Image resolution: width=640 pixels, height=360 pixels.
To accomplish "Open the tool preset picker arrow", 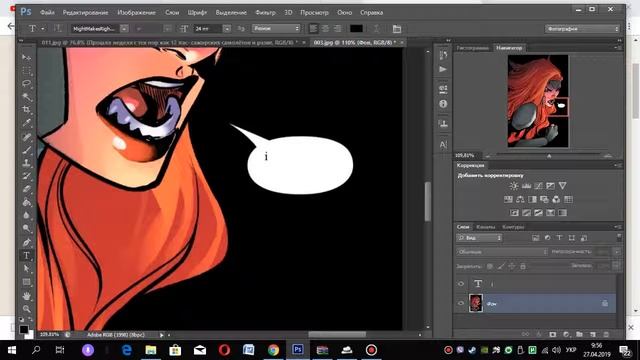I will (x=43, y=29).
